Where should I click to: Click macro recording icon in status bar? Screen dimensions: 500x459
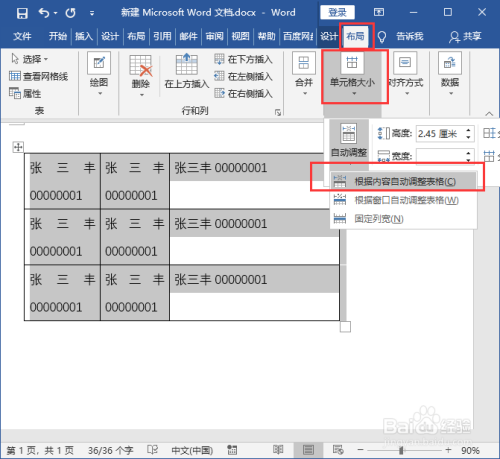[232, 450]
